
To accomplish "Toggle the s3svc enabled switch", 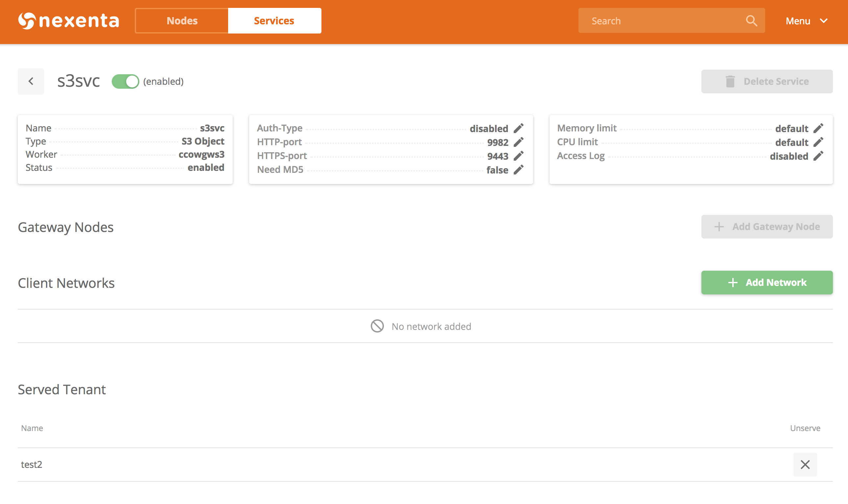I will coord(125,81).
